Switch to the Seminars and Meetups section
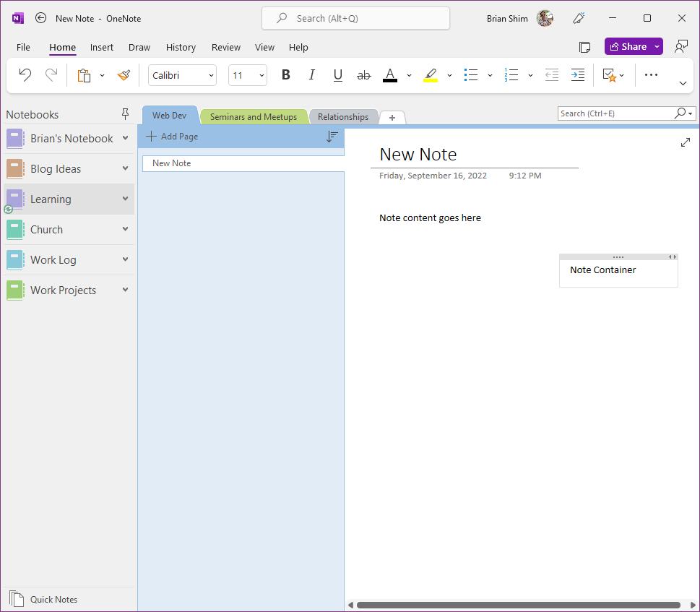The height and width of the screenshot is (612, 700). (253, 116)
